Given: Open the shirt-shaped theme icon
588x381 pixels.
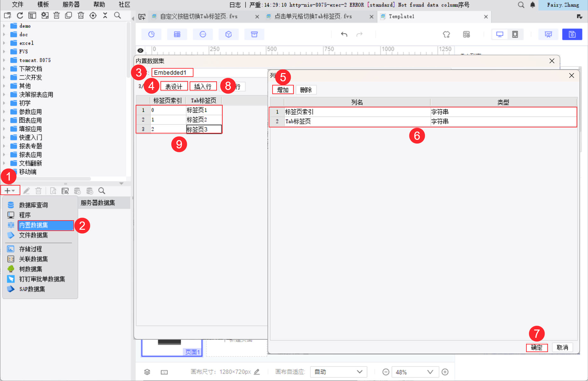Looking at the screenshot, I should 446,34.
